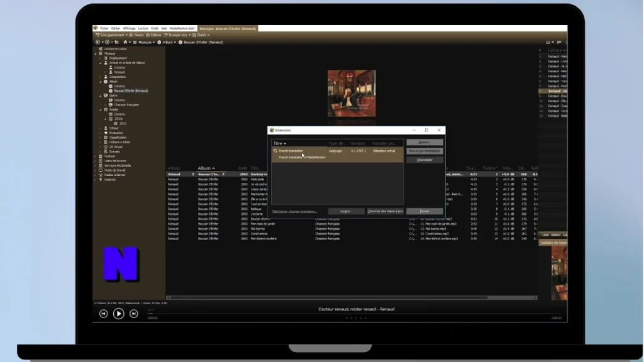
Task: Open the Musique breadcrumb dropdown
Action: (x=153, y=42)
